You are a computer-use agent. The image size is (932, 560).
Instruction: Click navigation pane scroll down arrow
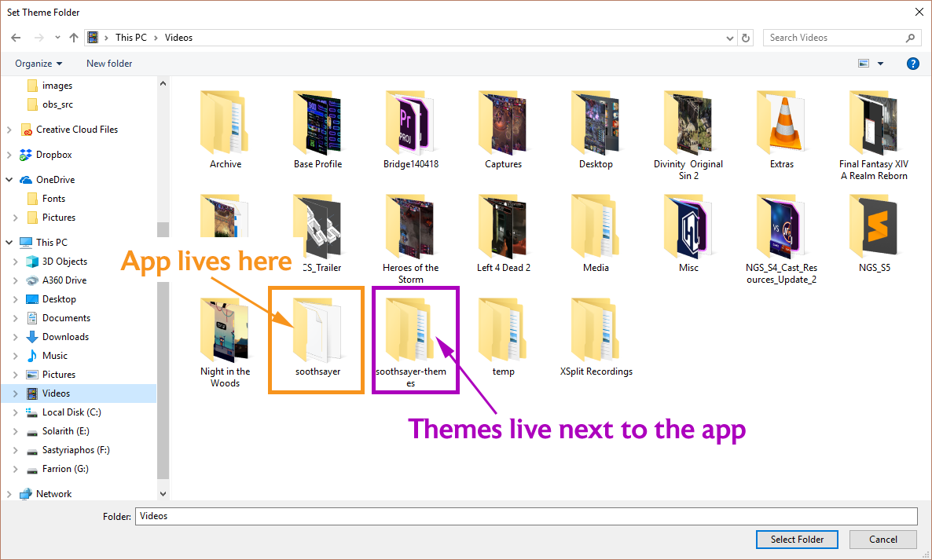tap(163, 493)
